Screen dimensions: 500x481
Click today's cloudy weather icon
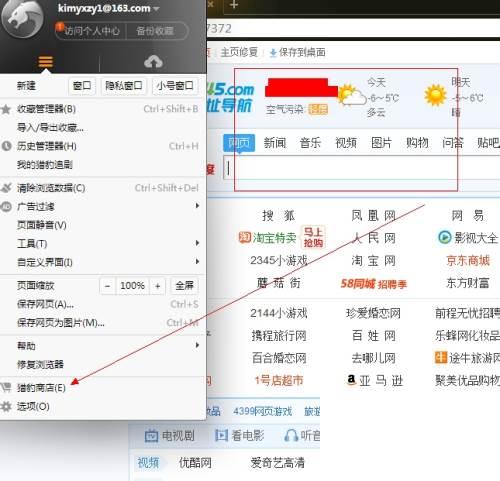click(352, 95)
